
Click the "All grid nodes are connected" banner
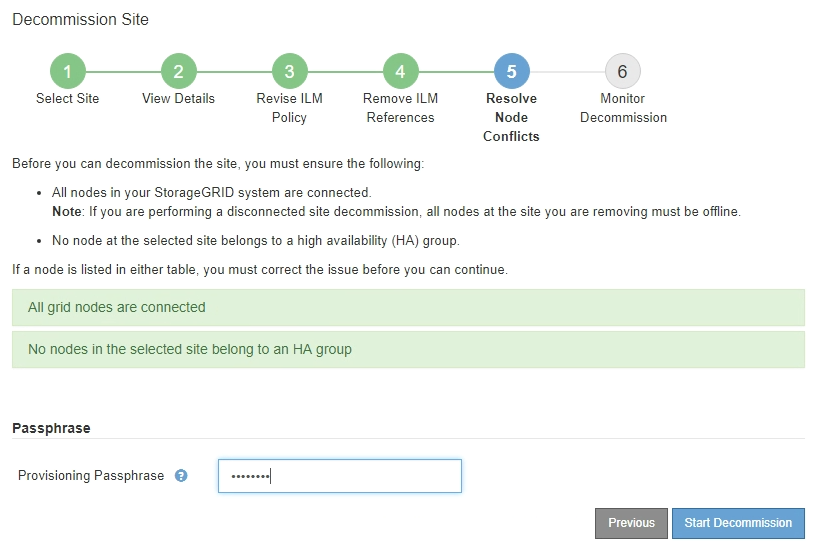[408, 308]
